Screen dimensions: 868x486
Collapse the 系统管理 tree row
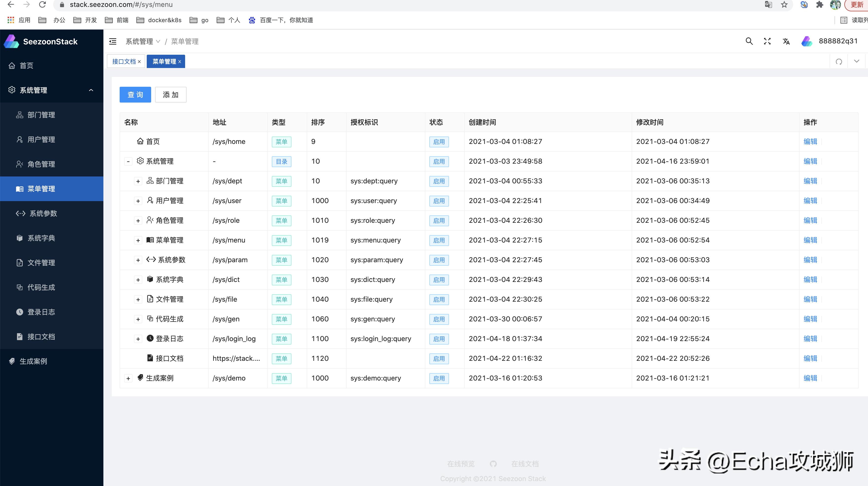coord(129,161)
